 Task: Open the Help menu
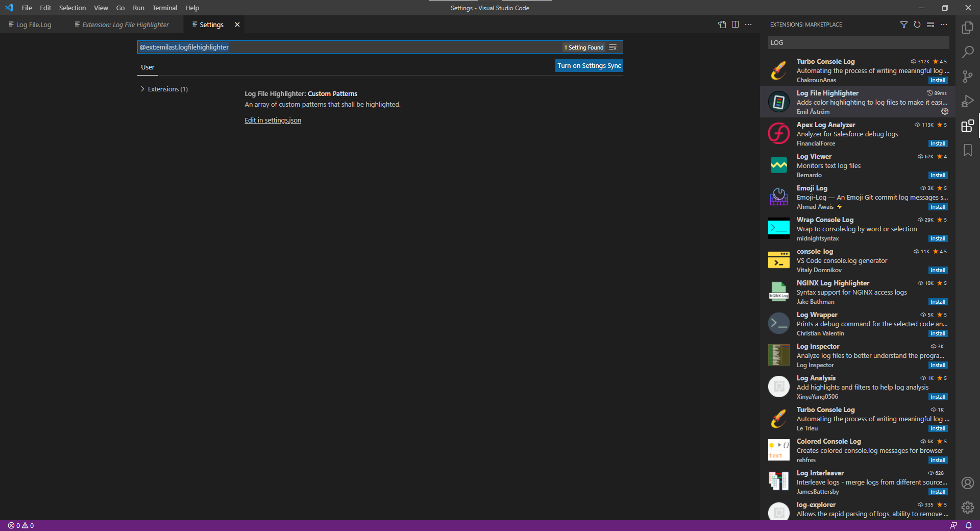[192, 8]
